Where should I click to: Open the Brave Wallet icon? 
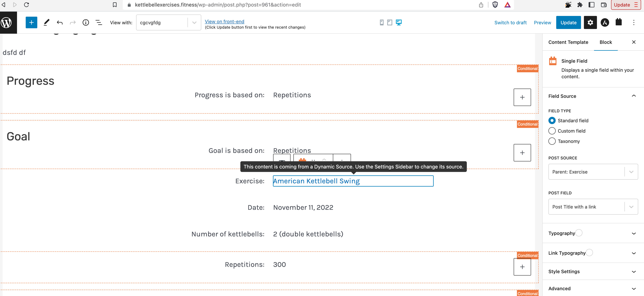(x=603, y=5)
